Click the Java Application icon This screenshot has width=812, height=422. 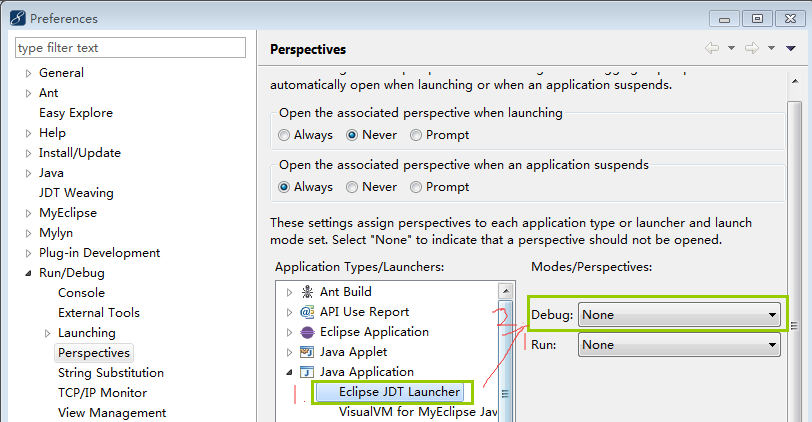(x=307, y=372)
